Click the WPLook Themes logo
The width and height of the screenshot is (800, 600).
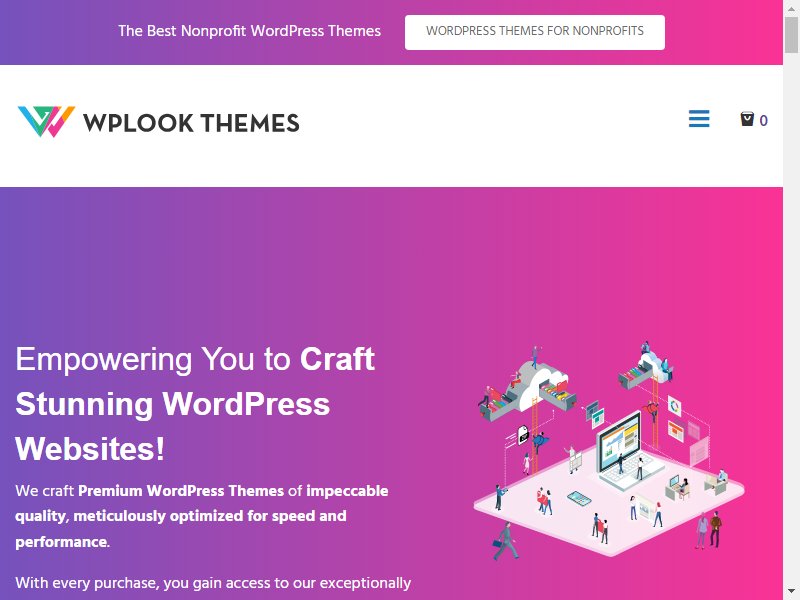click(158, 121)
